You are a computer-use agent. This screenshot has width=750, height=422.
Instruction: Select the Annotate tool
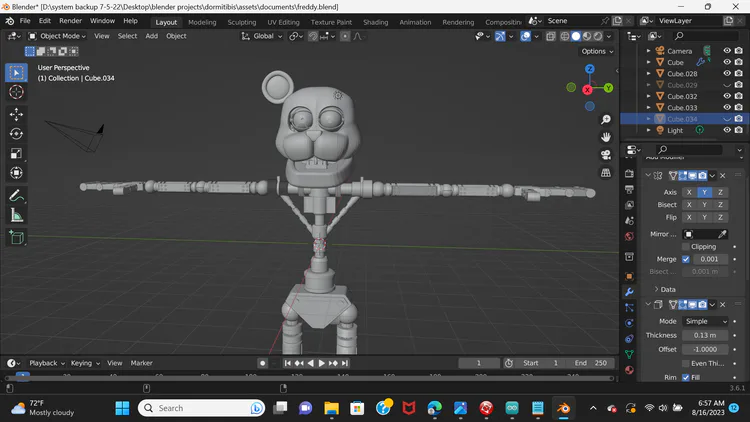(x=16, y=195)
